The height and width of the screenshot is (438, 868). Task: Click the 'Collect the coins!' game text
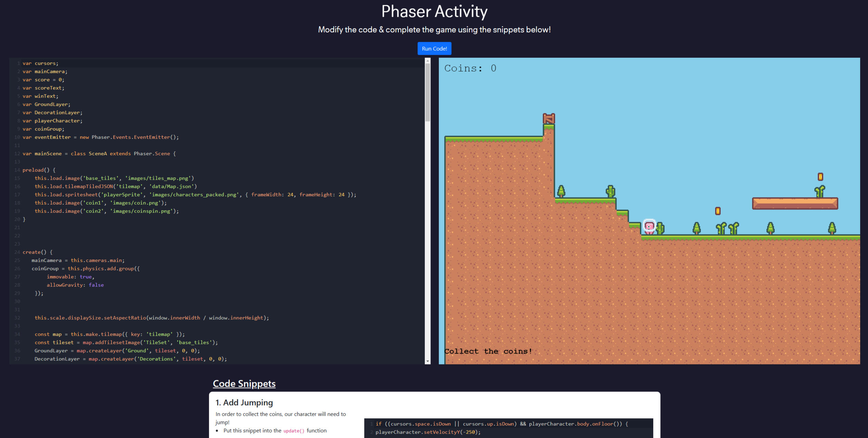(x=488, y=351)
